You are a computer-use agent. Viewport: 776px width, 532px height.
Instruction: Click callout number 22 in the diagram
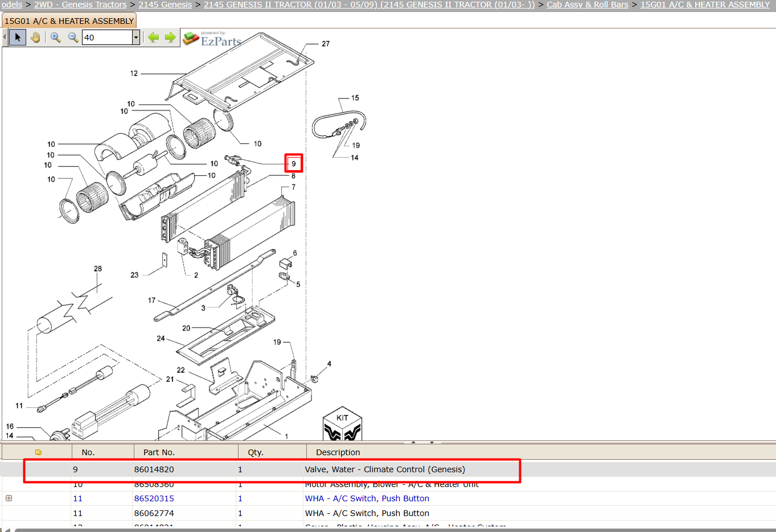[x=180, y=370]
